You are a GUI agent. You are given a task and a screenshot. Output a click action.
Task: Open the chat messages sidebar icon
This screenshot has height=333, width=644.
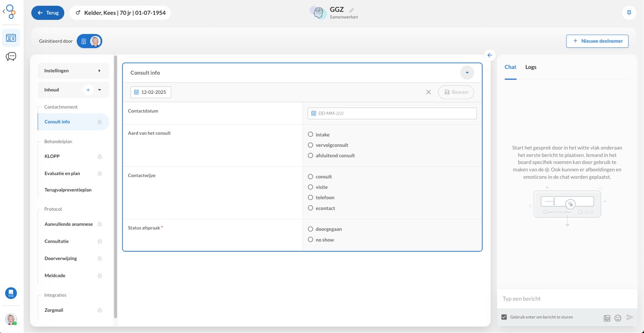(11, 57)
